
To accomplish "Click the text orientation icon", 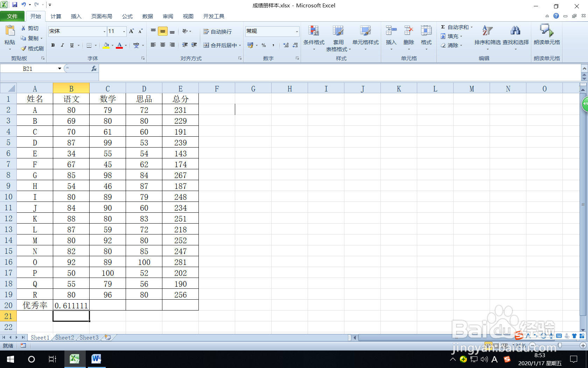I will 185,31.
